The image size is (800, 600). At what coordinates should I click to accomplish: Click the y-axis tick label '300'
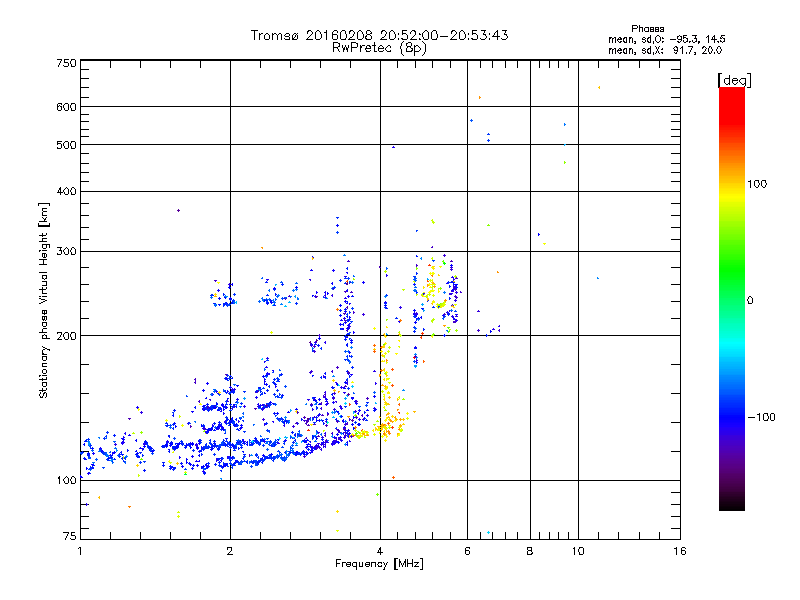[66, 252]
